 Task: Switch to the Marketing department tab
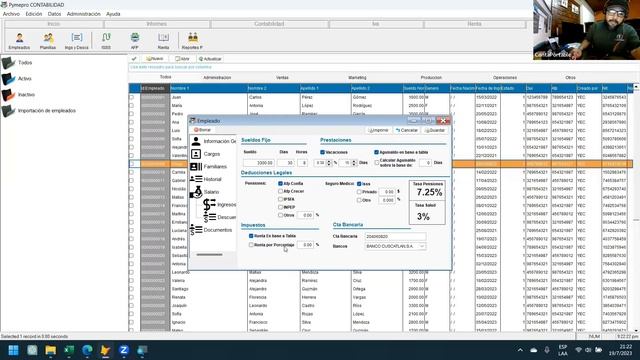click(x=357, y=78)
